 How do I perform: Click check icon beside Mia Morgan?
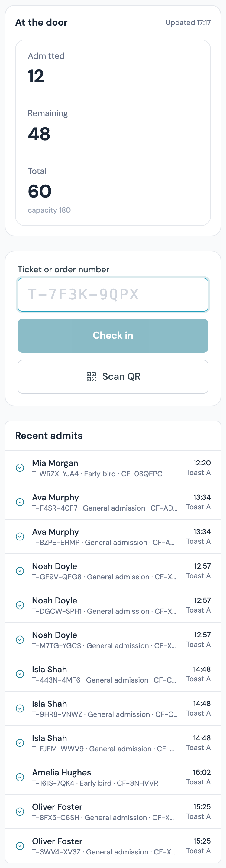[x=20, y=468]
